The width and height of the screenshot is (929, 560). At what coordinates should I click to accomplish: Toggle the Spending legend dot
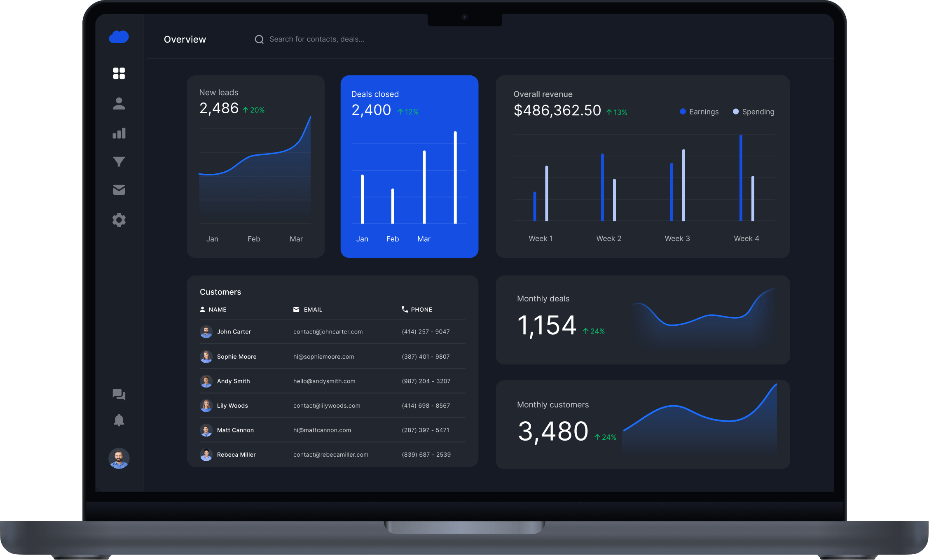coord(735,112)
